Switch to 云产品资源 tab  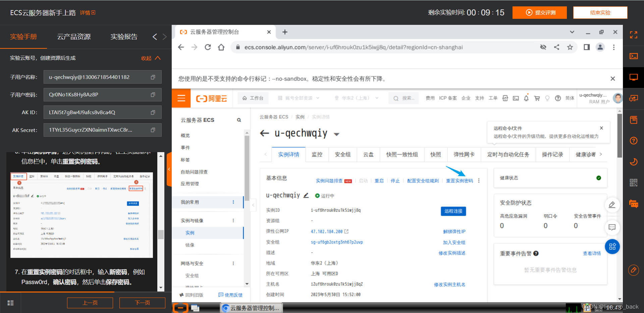74,37
